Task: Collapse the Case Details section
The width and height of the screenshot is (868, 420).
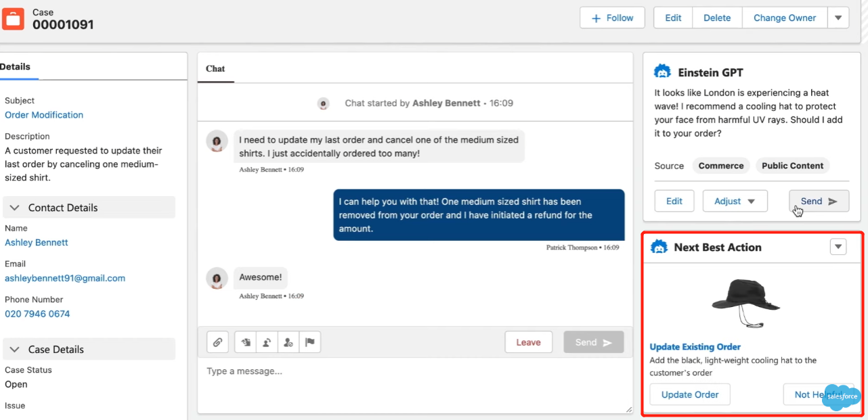Action: 16,349
